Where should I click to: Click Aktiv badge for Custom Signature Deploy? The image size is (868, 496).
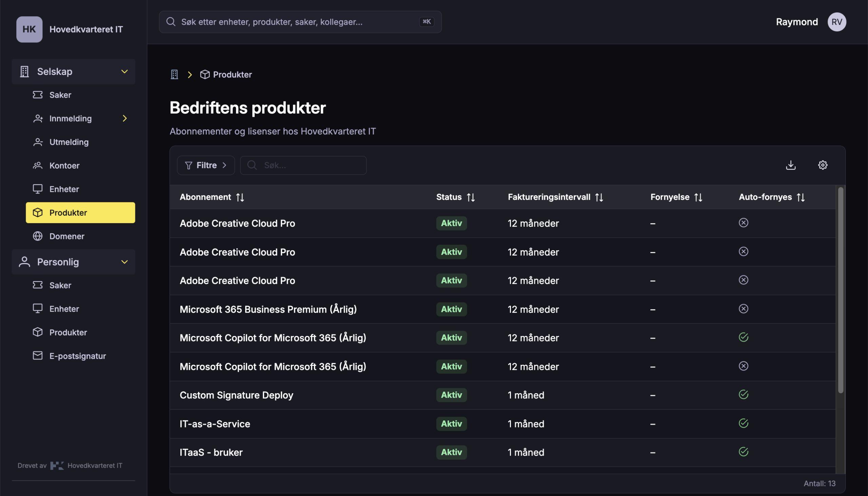[x=451, y=395]
